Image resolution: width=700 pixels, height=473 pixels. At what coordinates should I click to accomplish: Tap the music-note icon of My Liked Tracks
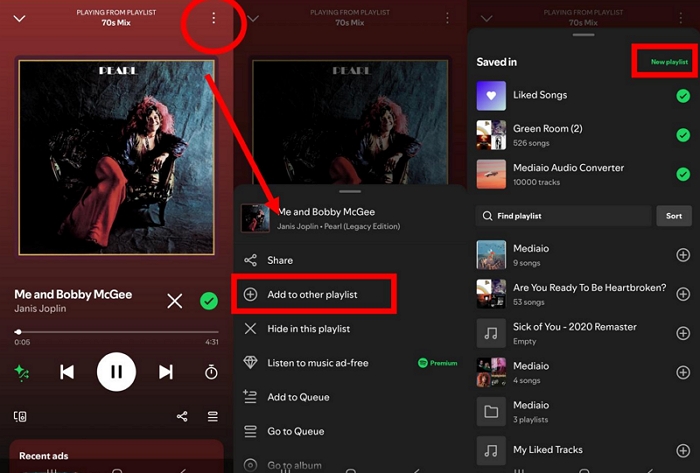coord(491,451)
